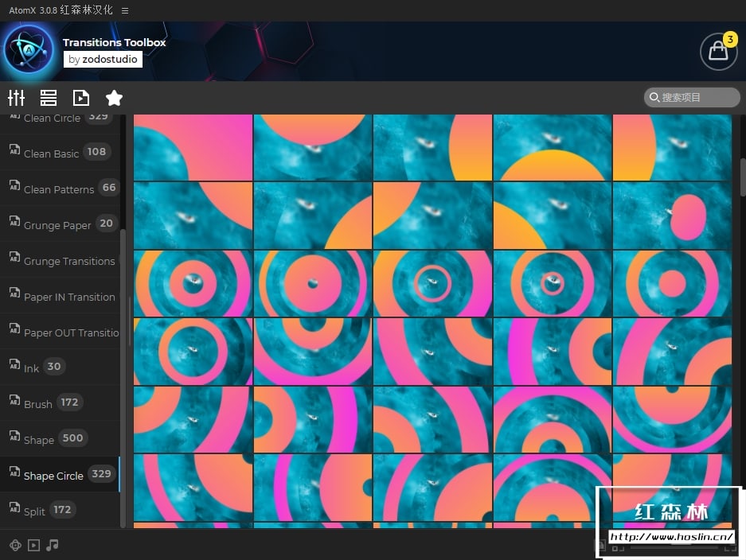Select the Brush category
746x560 pixels.
[x=60, y=402]
